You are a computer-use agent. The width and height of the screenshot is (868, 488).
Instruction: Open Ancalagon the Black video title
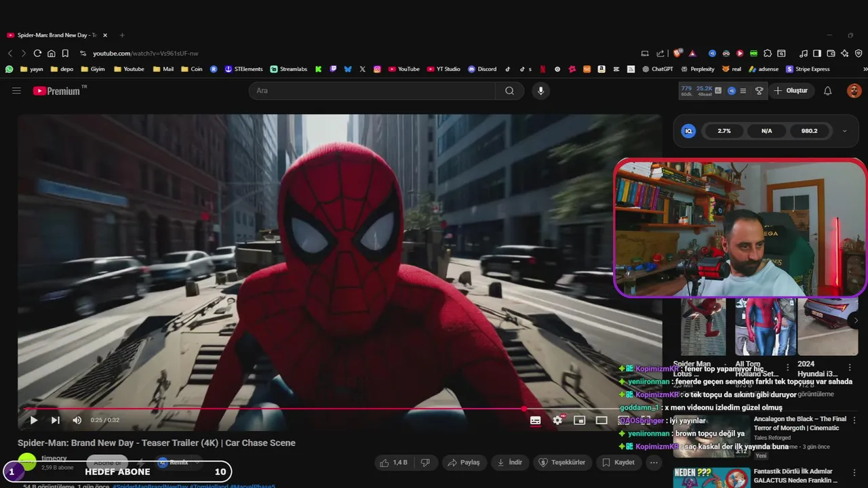coord(800,424)
